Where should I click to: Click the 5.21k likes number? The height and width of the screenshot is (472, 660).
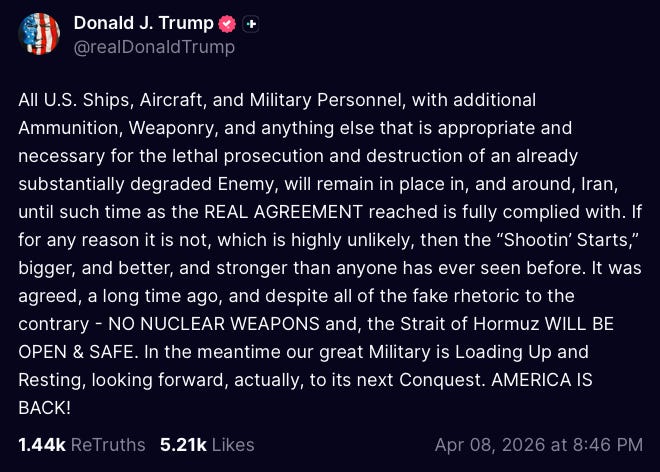point(182,445)
